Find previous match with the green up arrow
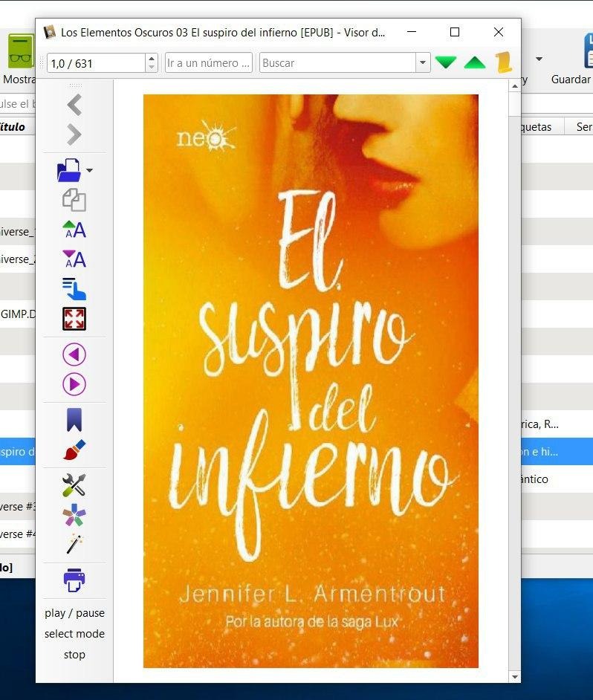Screen dimensions: 593x700 click(x=475, y=62)
